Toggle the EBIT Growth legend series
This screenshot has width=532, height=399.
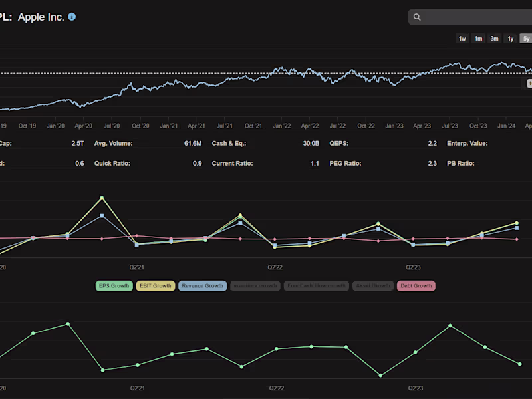coord(156,286)
